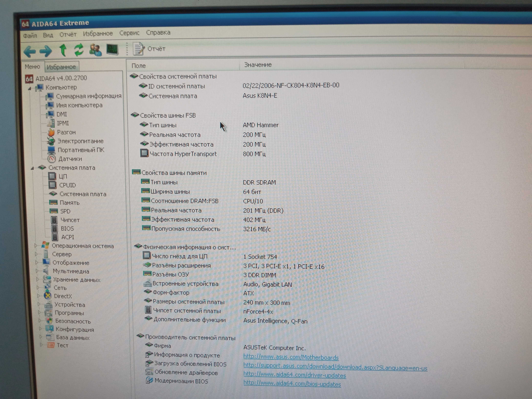Click the Портативный ПК laptop icon
The image size is (532, 399).
tap(51, 150)
